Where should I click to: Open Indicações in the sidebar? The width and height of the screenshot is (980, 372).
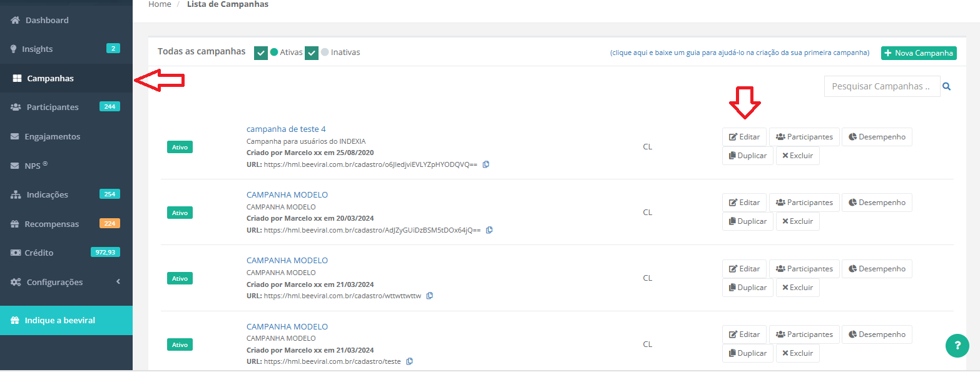click(66, 194)
